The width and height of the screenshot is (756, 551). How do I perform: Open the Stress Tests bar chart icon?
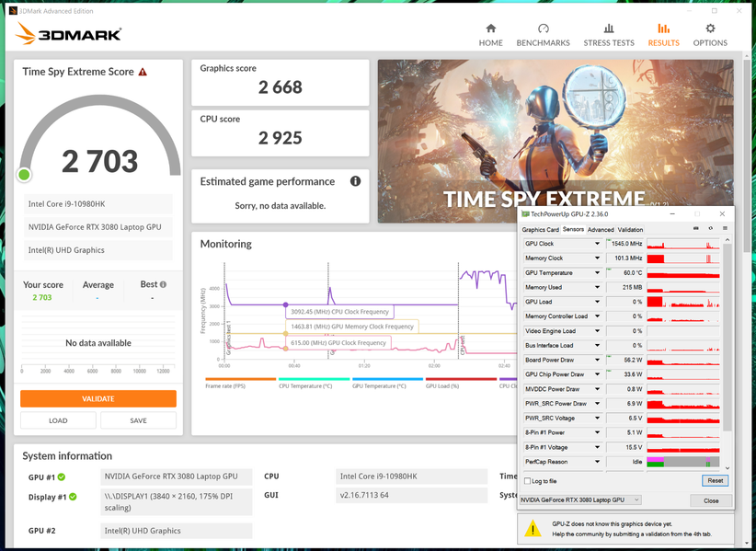click(609, 29)
